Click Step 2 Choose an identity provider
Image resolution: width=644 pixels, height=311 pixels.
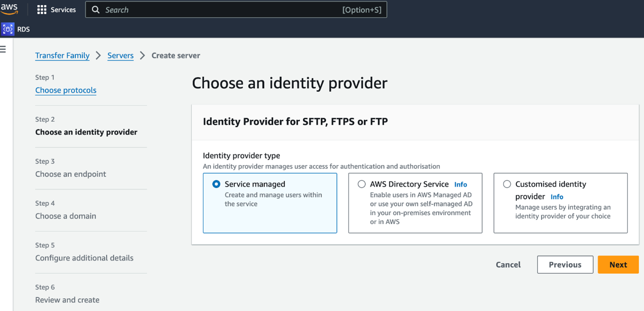click(x=86, y=132)
